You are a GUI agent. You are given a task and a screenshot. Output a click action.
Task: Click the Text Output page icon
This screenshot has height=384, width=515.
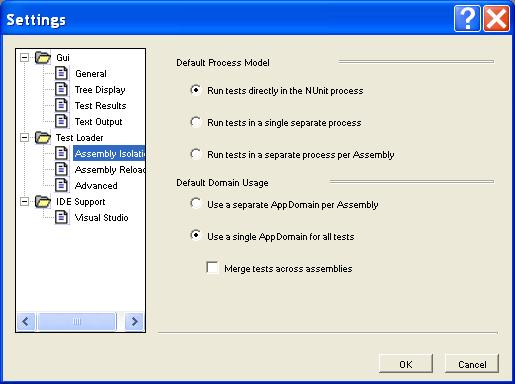(x=61, y=121)
